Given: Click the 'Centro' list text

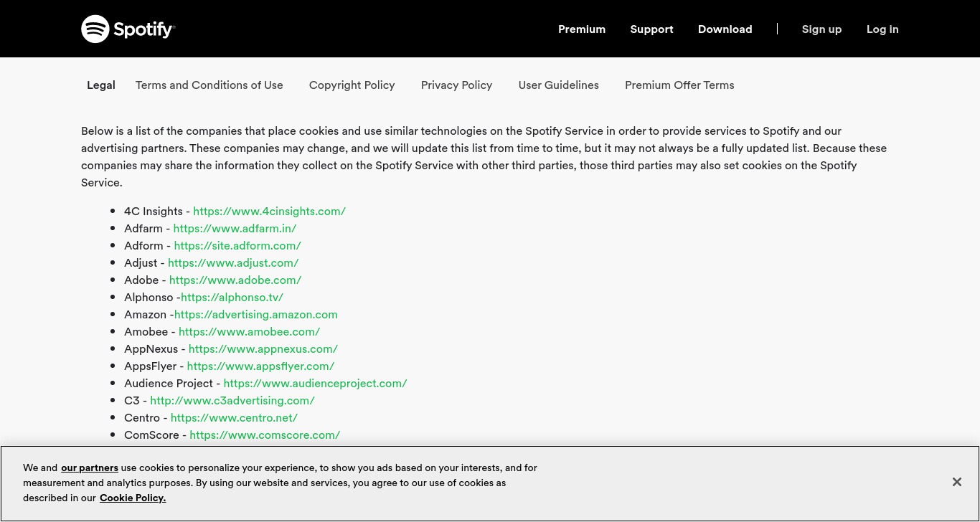Looking at the screenshot, I should pos(142,417).
